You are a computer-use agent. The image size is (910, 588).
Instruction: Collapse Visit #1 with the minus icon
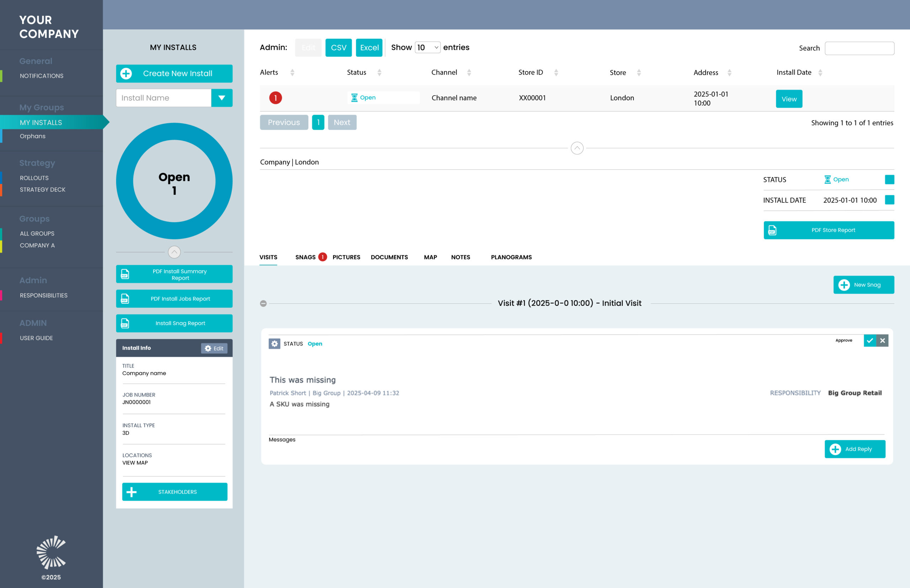pyautogui.click(x=263, y=303)
